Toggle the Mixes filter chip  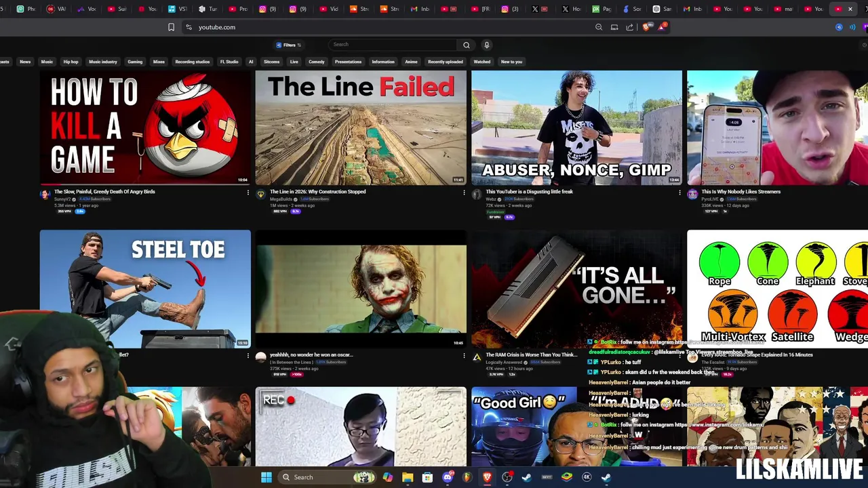click(159, 62)
